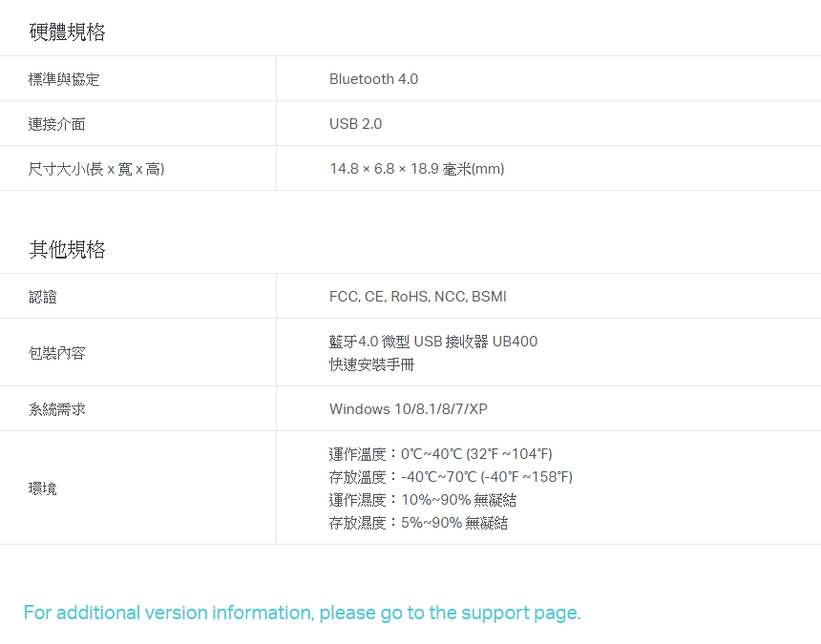This screenshot has height=644, width=821.
Task: Click the 包裝內容 row label
Action: point(56,353)
